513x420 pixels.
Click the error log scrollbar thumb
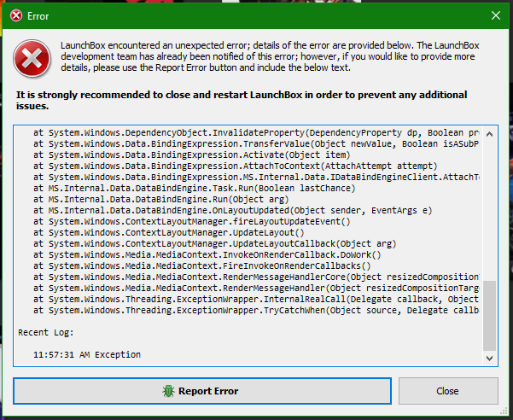pos(489,316)
